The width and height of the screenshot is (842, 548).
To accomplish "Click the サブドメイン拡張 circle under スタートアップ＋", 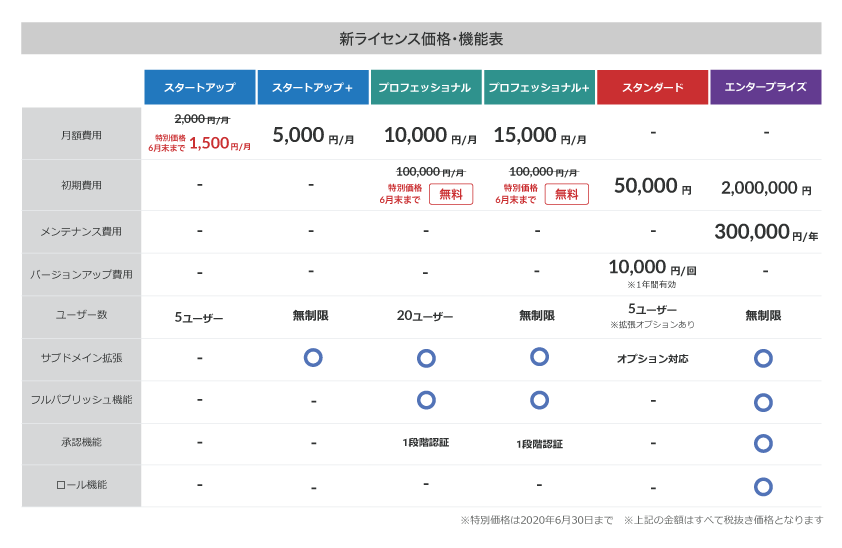I will point(312,357).
